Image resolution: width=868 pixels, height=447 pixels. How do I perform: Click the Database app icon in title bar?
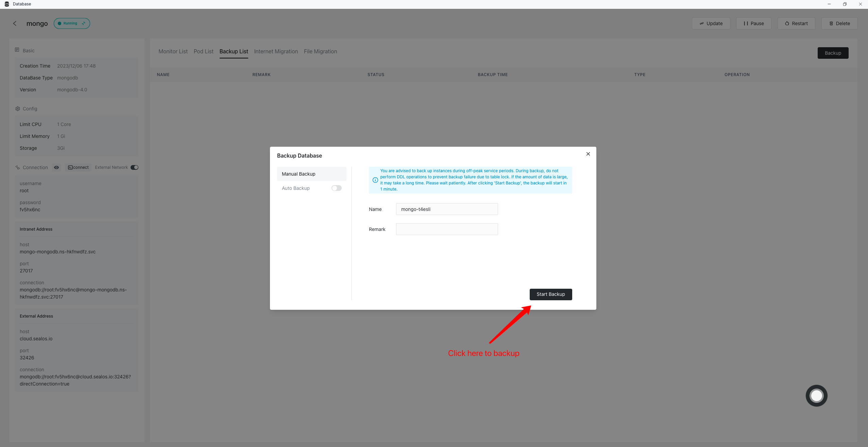(7, 4)
